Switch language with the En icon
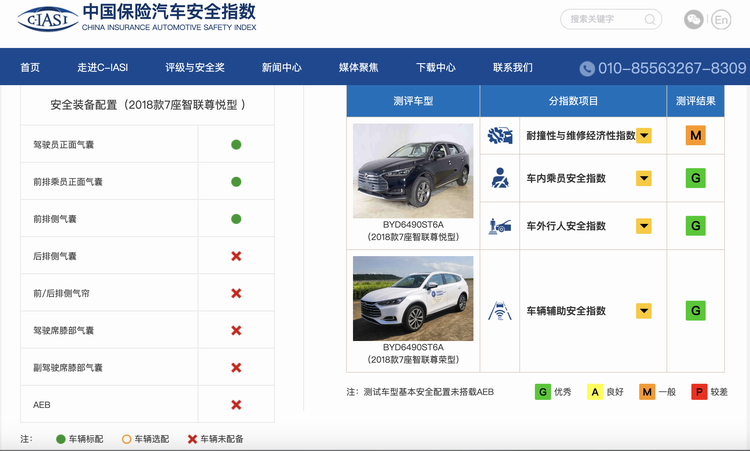Image resolution: width=750 pixels, height=451 pixels. coord(721,20)
